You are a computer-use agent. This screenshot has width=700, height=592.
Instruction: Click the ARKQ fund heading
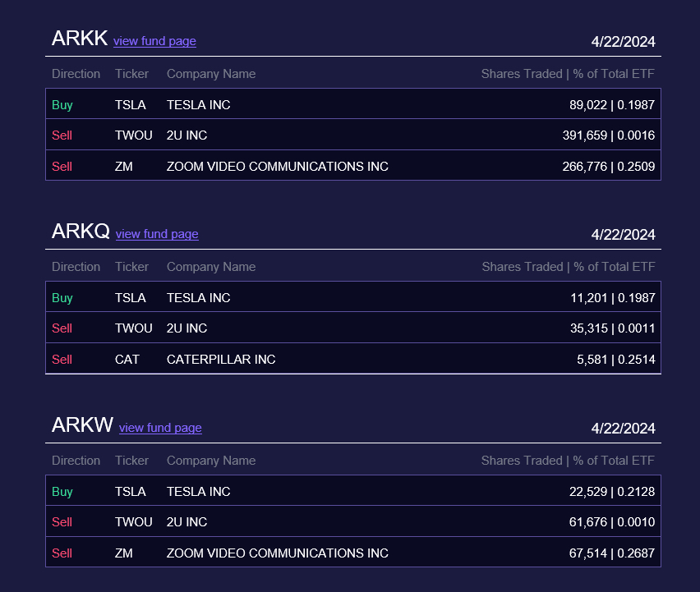(x=81, y=232)
